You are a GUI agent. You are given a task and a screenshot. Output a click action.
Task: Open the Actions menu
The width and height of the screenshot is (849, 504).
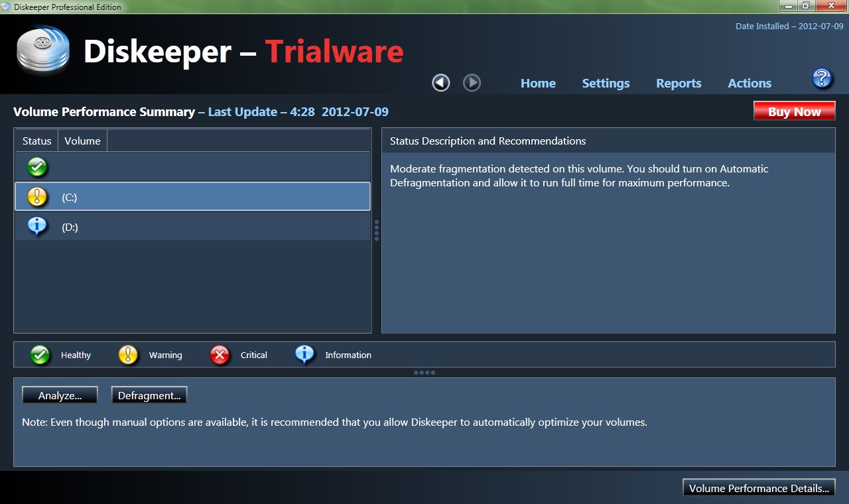[x=750, y=83]
